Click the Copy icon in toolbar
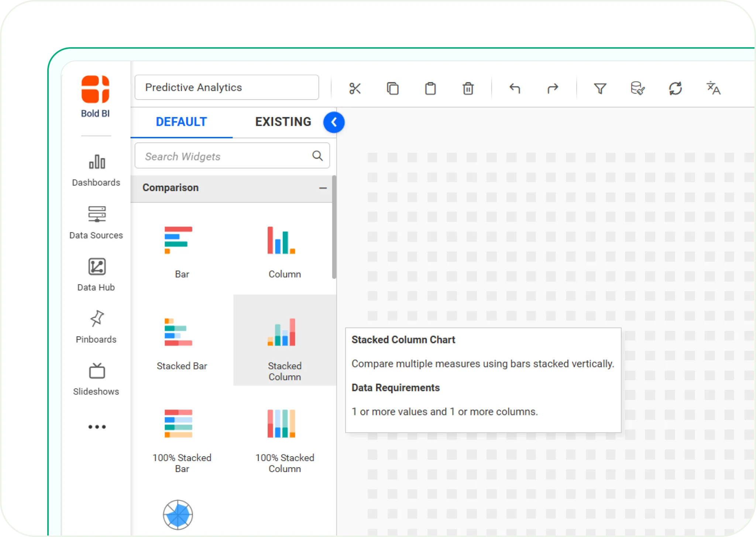 coord(392,89)
